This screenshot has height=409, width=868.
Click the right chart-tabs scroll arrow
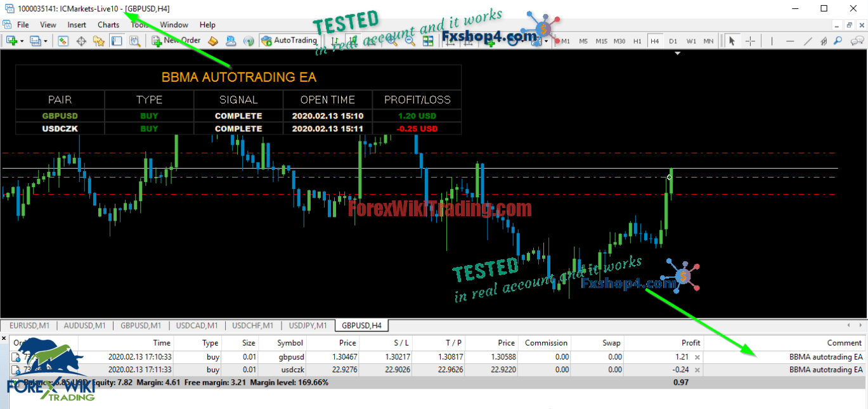click(x=860, y=325)
